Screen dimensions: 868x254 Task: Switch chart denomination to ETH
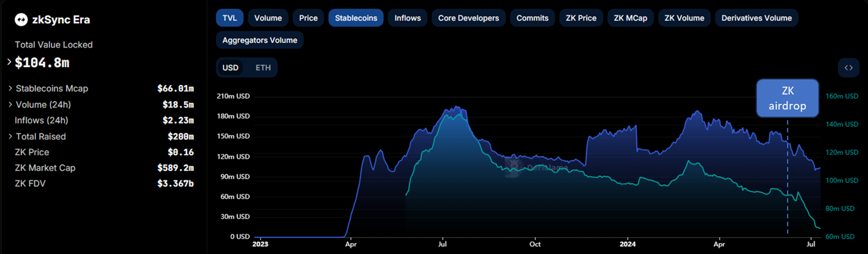pyautogui.click(x=263, y=67)
